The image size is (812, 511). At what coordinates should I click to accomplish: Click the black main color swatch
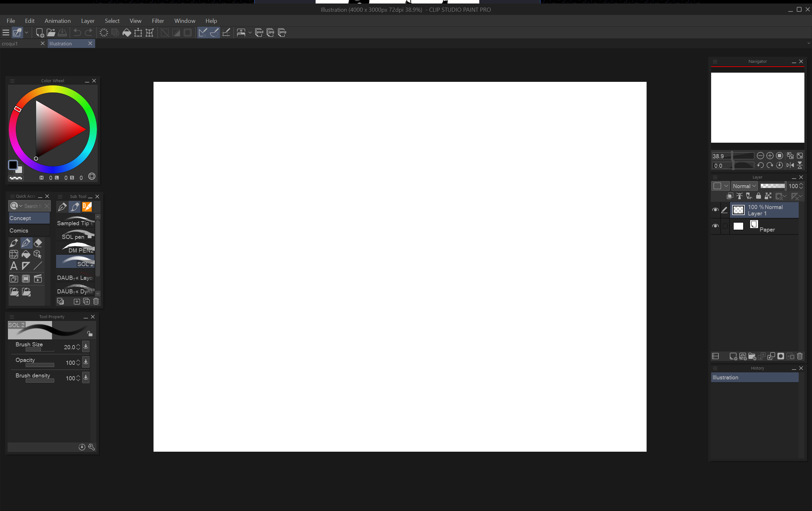pos(13,165)
